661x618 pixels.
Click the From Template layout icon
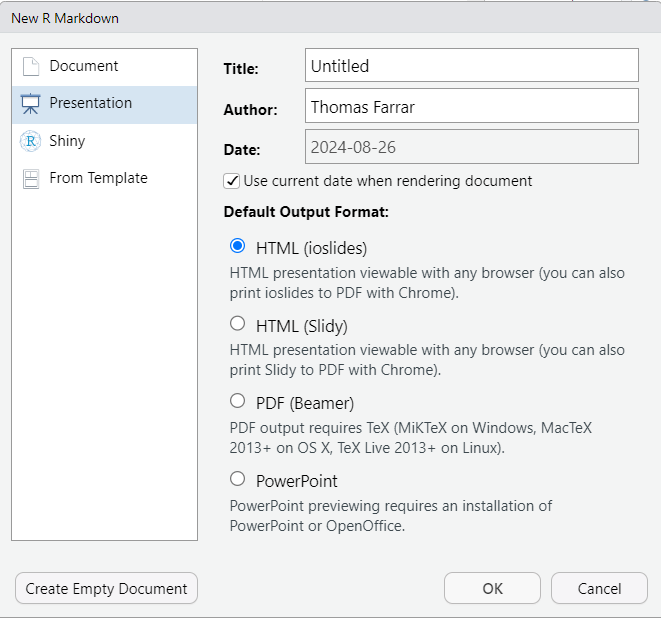tap(31, 179)
